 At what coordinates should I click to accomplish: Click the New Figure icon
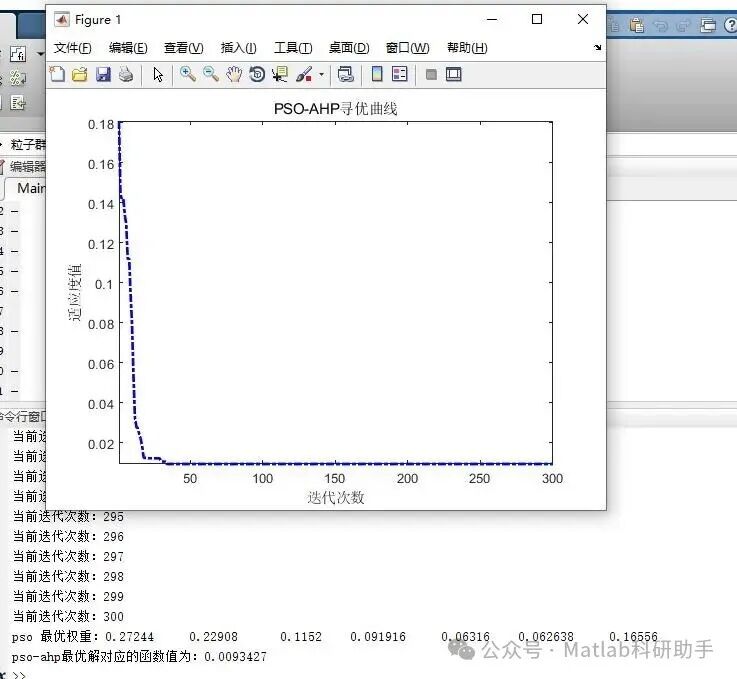tap(57, 74)
